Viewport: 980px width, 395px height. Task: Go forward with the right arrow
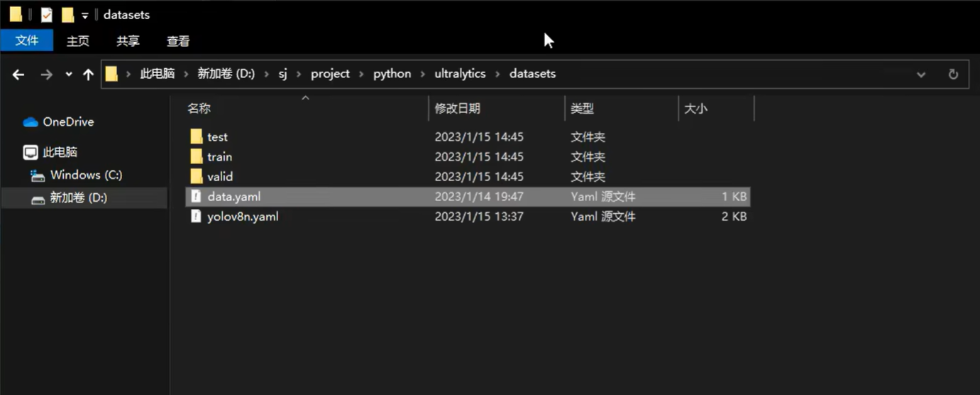pyautogui.click(x=46, y=75)
